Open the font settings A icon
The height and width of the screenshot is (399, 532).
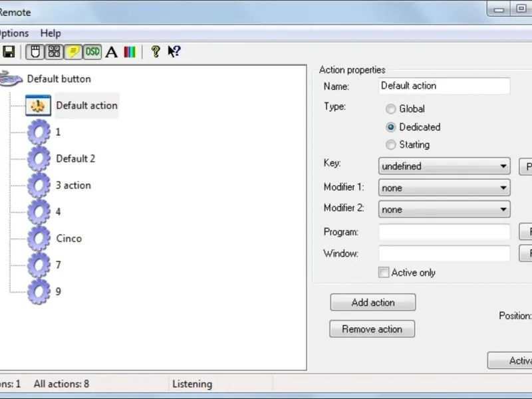(111, 53)
